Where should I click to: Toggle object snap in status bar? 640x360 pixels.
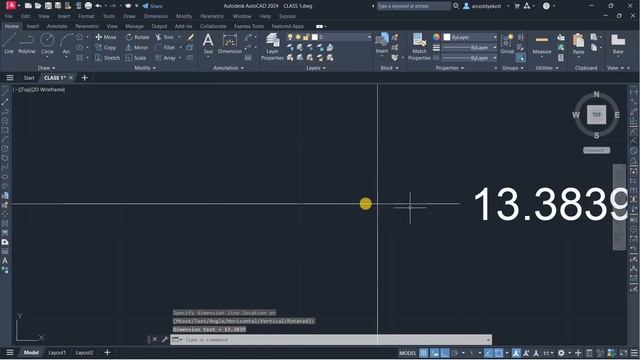click(x=498, y=353)
